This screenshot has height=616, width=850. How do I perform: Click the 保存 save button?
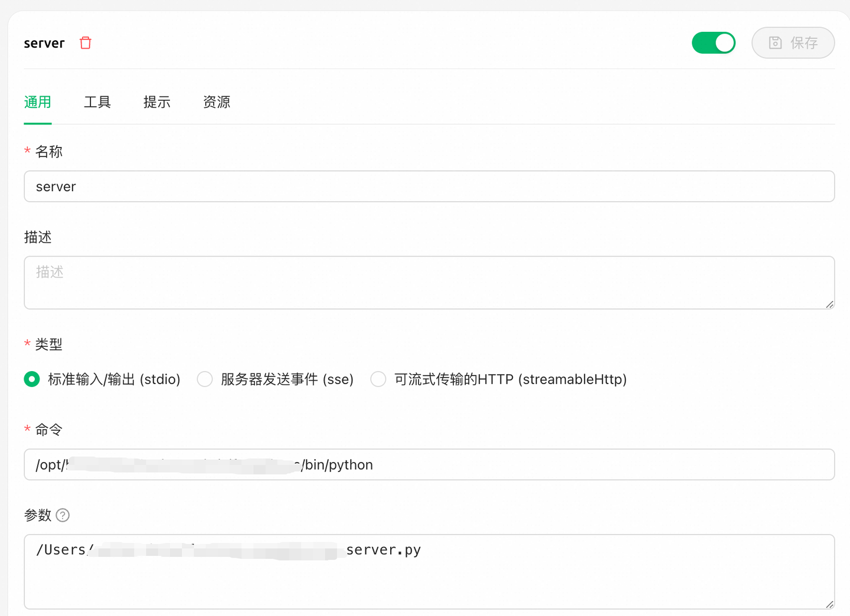(x=793, y=42)
